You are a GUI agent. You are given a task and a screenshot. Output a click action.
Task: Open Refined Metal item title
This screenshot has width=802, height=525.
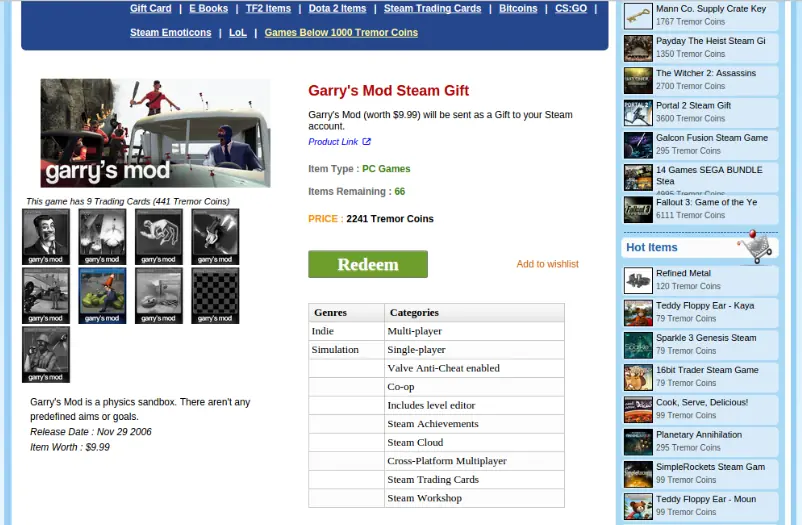[683, 273]
